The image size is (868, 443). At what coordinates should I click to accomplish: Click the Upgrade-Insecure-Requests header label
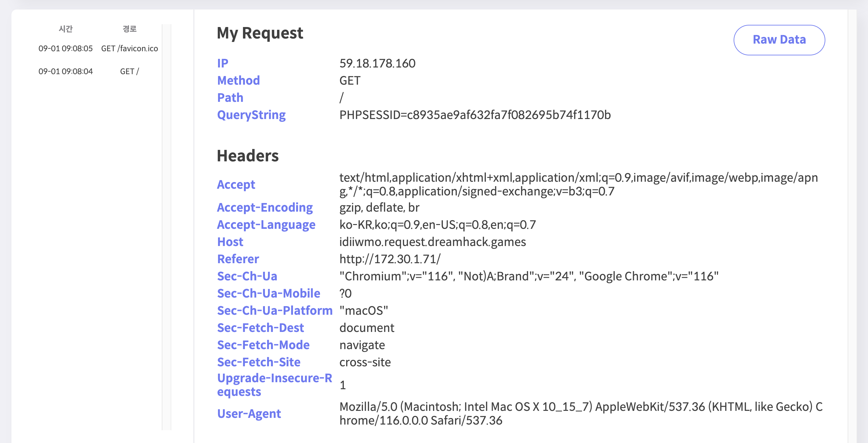click(274, 385)
